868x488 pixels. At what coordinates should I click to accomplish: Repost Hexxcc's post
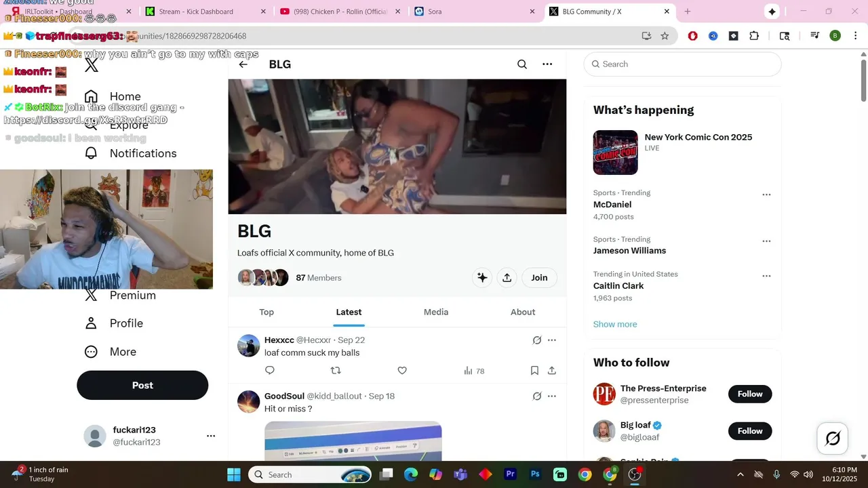(x=335, y=370)
